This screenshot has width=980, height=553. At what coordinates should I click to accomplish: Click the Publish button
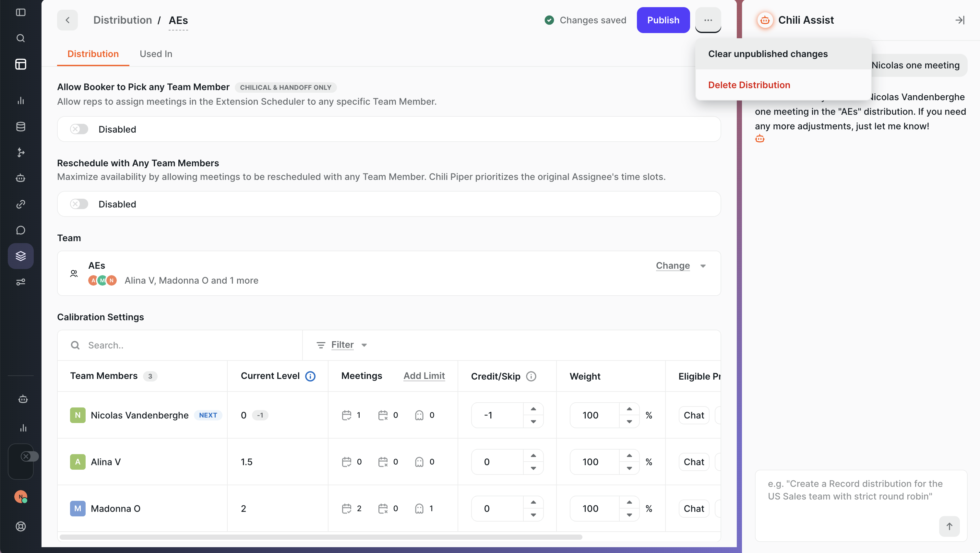click(663, 20)
